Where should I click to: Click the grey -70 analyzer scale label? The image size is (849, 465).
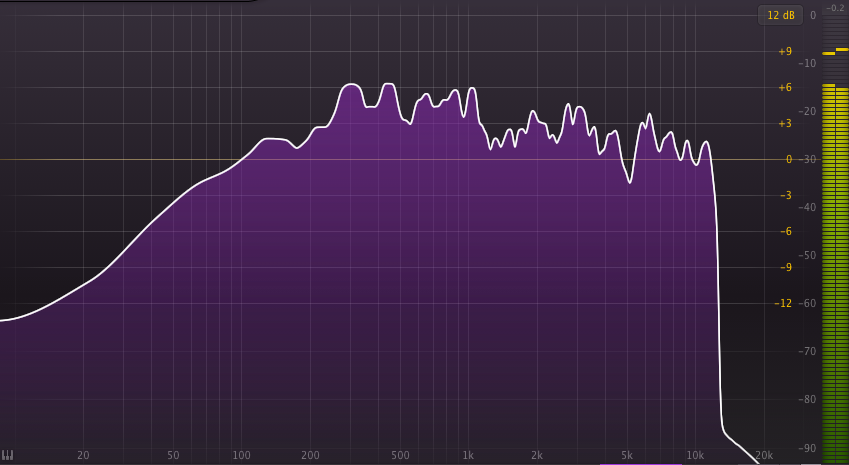807,351
